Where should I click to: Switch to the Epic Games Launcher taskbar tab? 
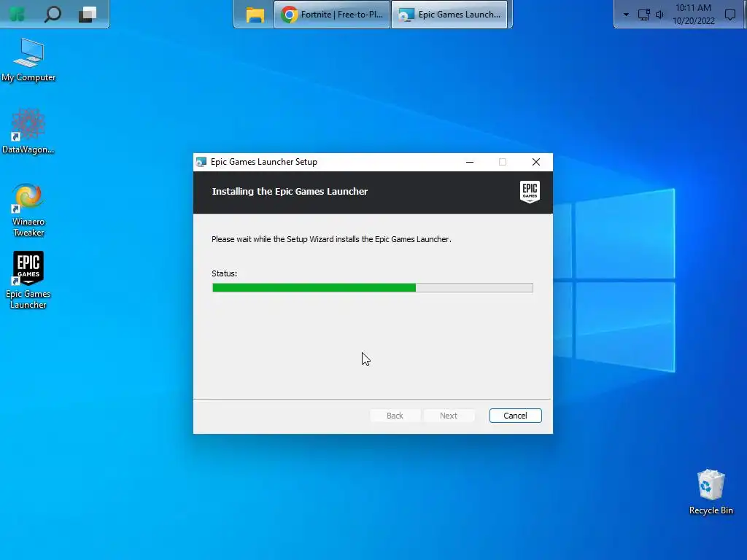point(449,15)
